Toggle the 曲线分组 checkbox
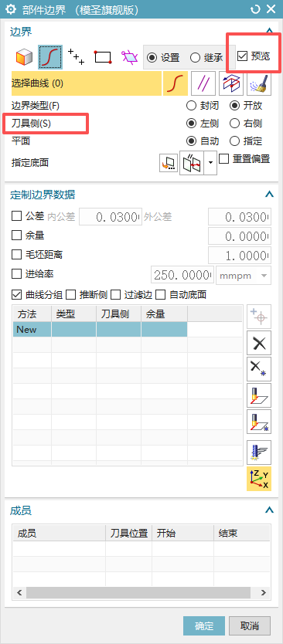Viewport: 283px width, 644px height. point(16,294)
